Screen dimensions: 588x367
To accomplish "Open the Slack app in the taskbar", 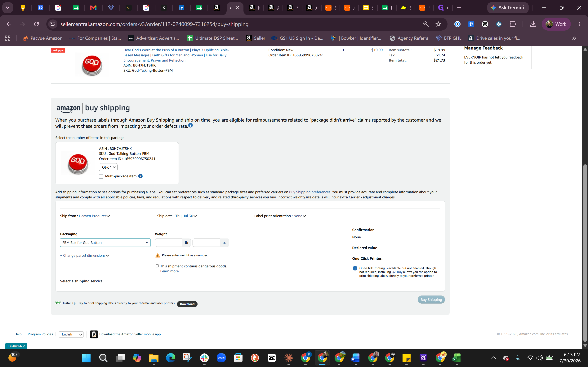I will tap(204, 358).
